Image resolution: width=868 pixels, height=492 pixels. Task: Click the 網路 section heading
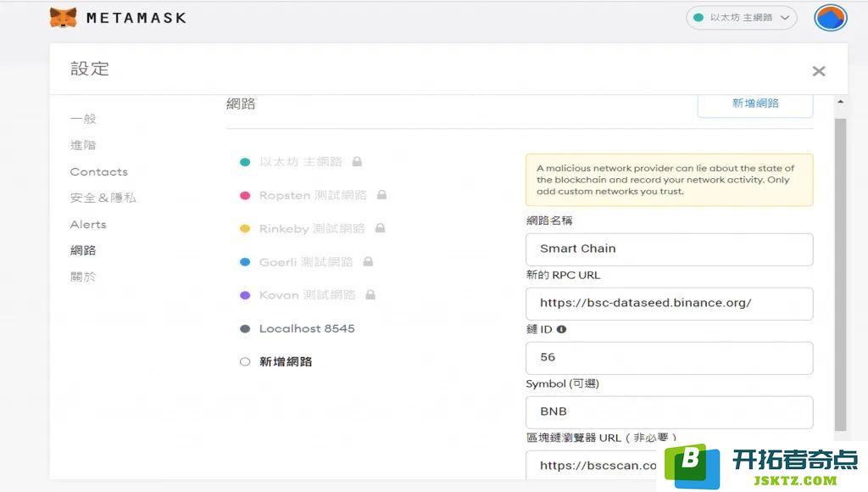pyautogui.click(x=241, y=103)
